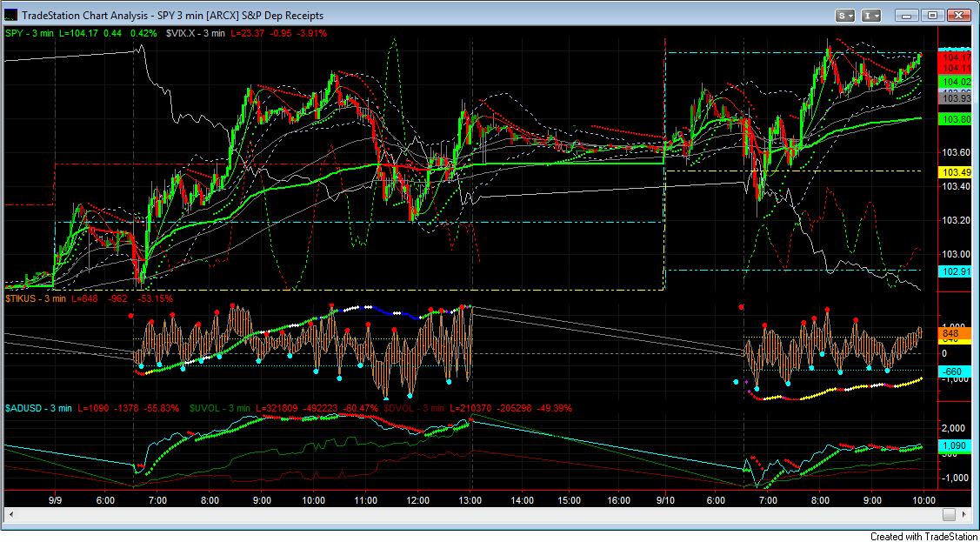Click the green 104.02 price marker

coord(953,82)
